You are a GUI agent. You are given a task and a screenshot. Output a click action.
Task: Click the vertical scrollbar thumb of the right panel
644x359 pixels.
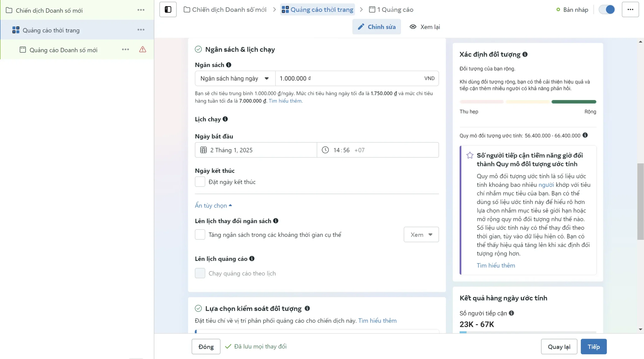point(640,202)
